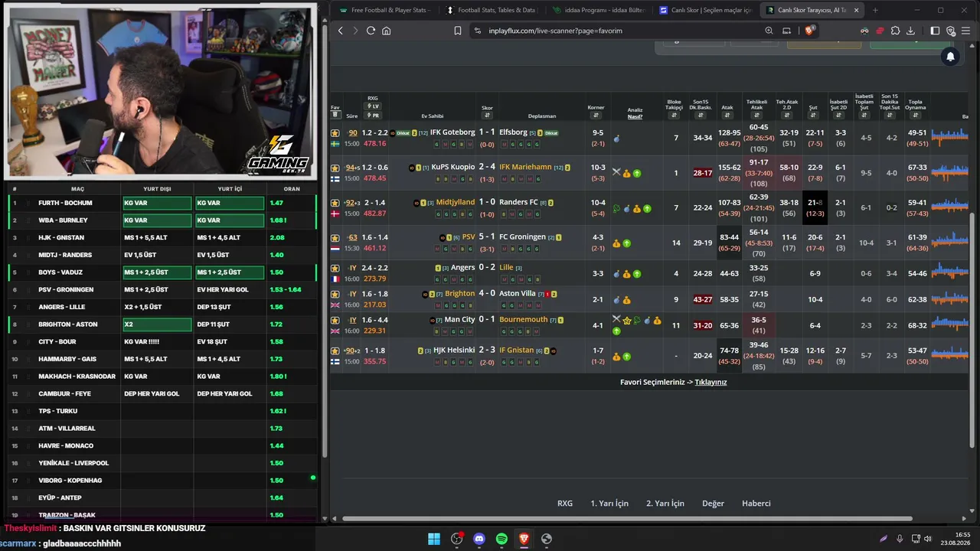Open the browser home page icon

tap(386, 31)
